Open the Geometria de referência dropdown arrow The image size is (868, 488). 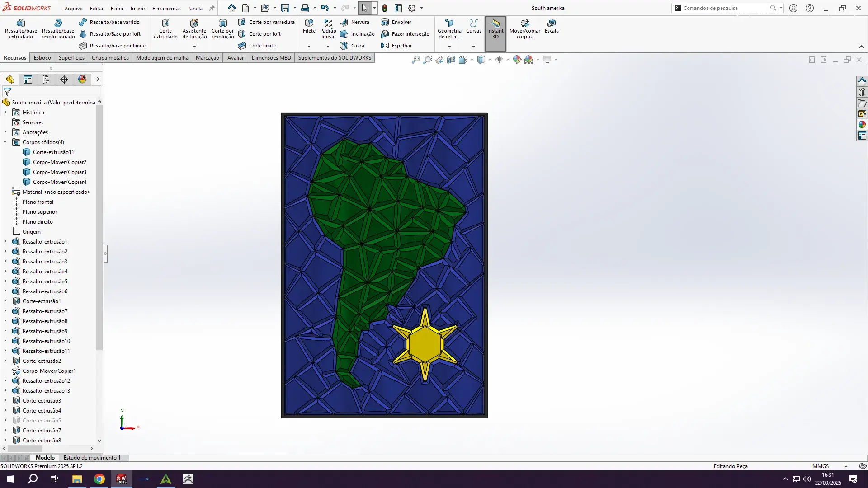pyautogui.click(x=449, y=47)
